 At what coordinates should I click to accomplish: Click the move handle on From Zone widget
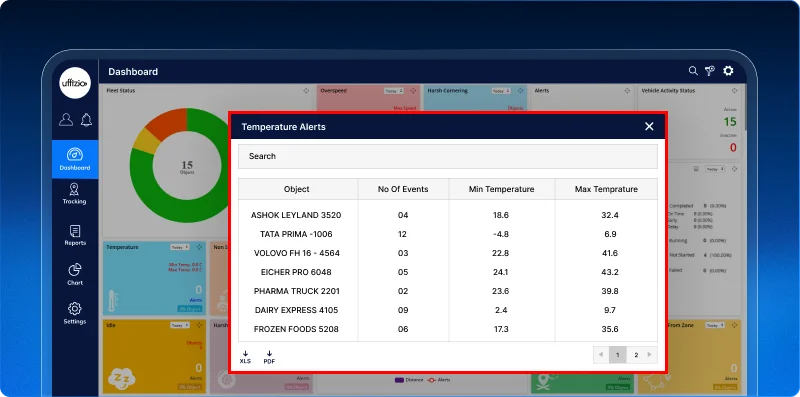734,325
